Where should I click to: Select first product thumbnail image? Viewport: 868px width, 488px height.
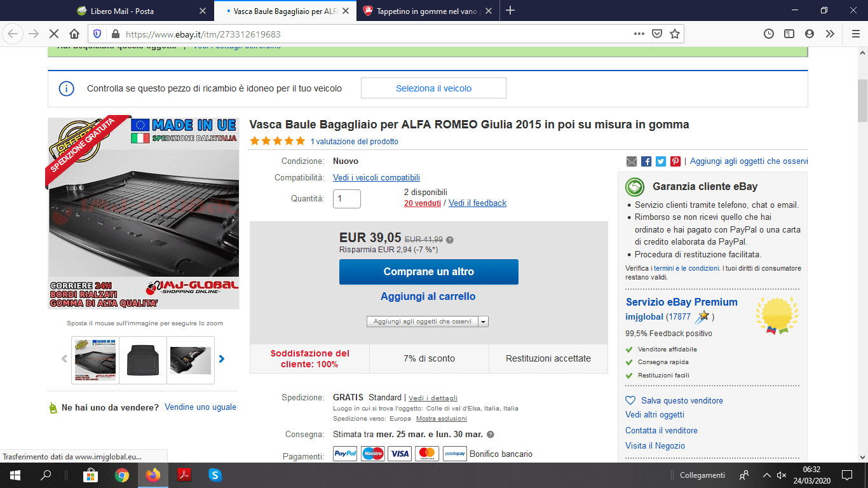pyautogui.click(x=95, y=360)
